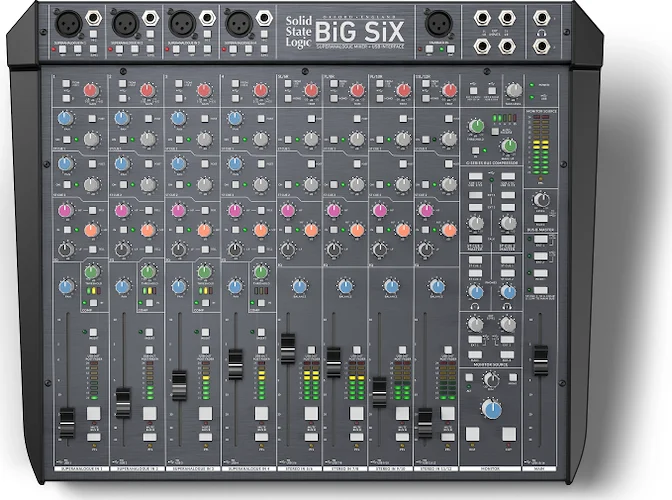672x500 pixels.
Task: Click the talkback XLR input socket
Action: [x=438, y=24]
